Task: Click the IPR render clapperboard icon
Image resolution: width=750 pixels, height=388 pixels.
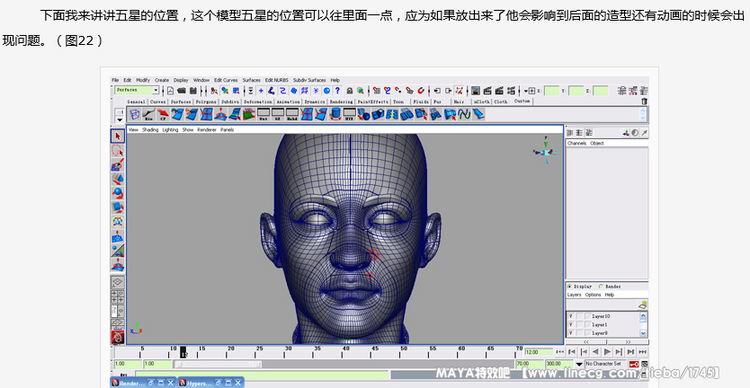Action: (499, 90)
